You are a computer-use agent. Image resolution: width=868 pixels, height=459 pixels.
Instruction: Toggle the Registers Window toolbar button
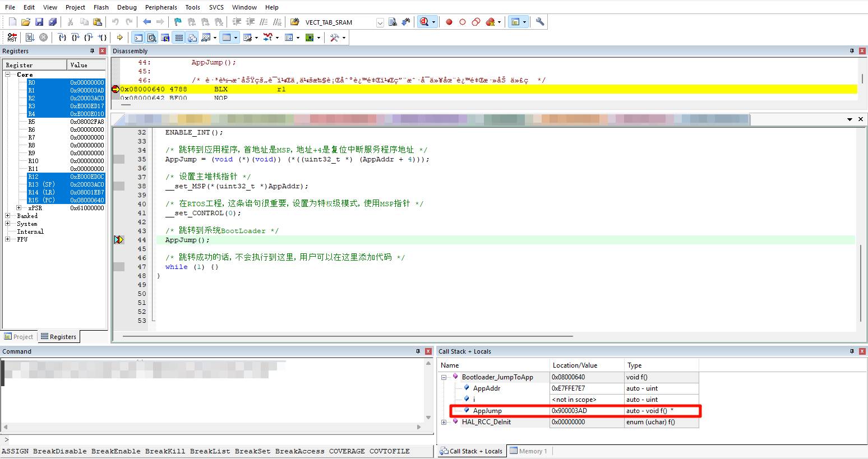pyautogui.click(x=179, y=38)
